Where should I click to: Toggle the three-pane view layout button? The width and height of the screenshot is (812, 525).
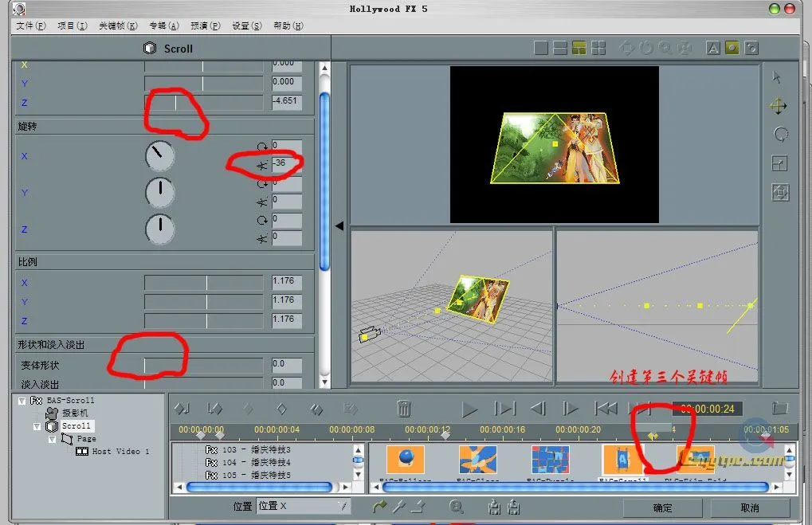(579, 48)
